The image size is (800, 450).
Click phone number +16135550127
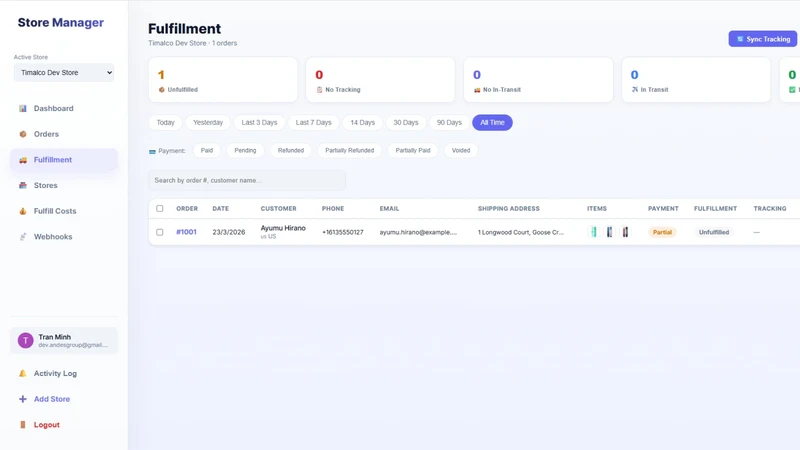(342, 232)
